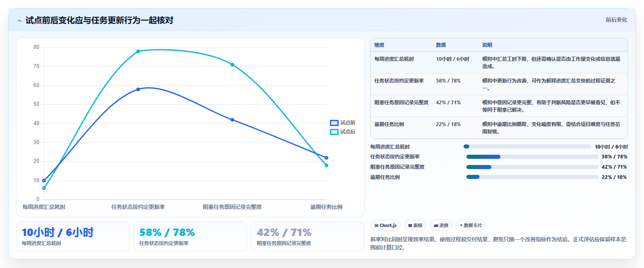This screenshot has width=644, height=268.
Task: Click the footer note starting 斜率对比同时呈现
Action: point(498,243)
